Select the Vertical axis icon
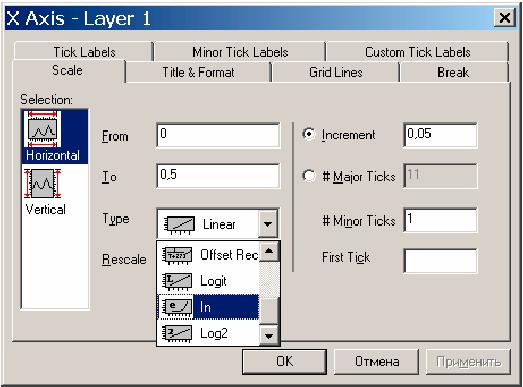Screen dimensions: 523x387 click(x=42, y=183)
